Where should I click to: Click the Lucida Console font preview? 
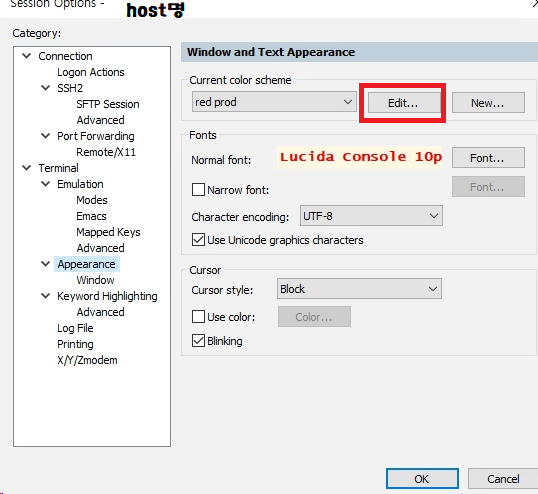tap(360, 157)
